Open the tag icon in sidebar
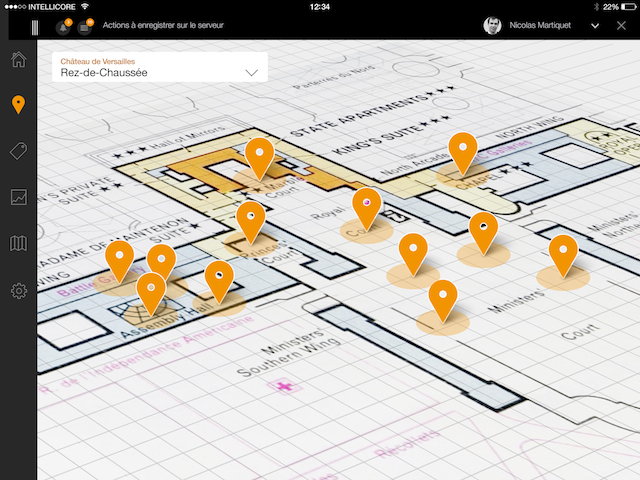 coord(18,151)
